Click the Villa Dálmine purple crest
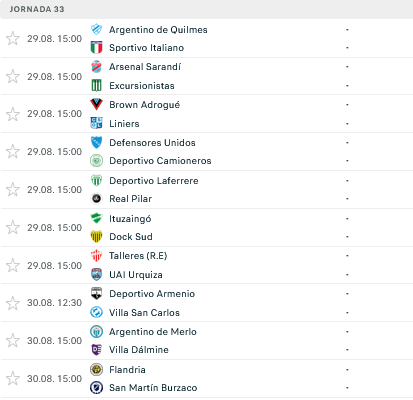 pos(96,349)
